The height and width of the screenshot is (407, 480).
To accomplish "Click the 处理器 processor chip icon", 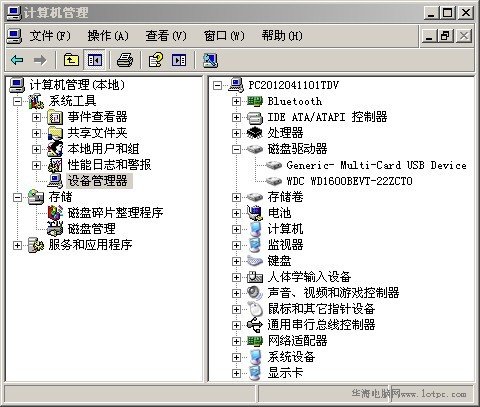I will coord(255,133).
